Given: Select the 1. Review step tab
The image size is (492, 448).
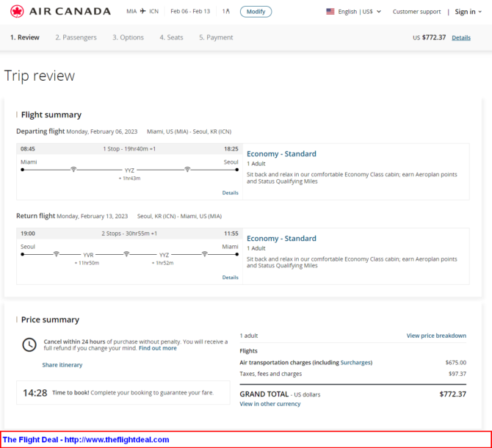Looking at the screenshot, I should click(25, 37).
